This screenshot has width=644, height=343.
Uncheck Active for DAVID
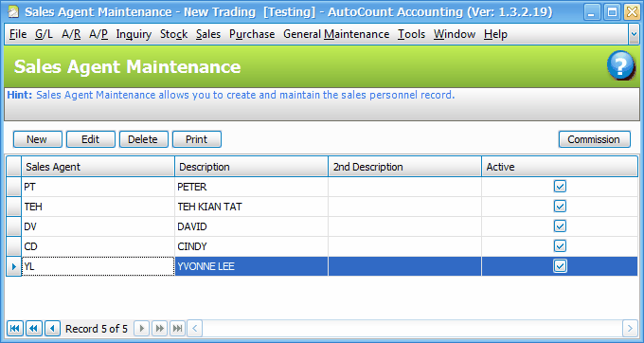tap(560, 226)
